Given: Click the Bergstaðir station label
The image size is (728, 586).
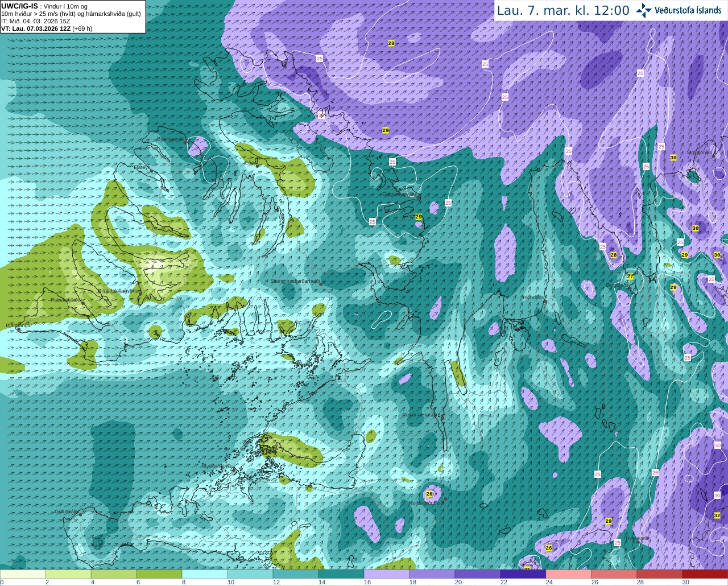Looking at the screenshot, I should (617, 285).
